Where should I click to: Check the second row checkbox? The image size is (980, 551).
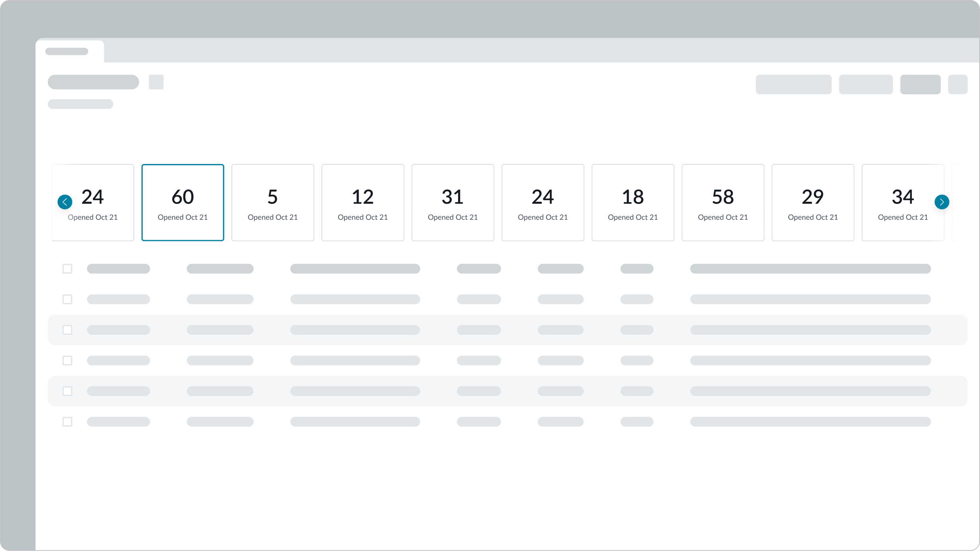tap(67, 299)
